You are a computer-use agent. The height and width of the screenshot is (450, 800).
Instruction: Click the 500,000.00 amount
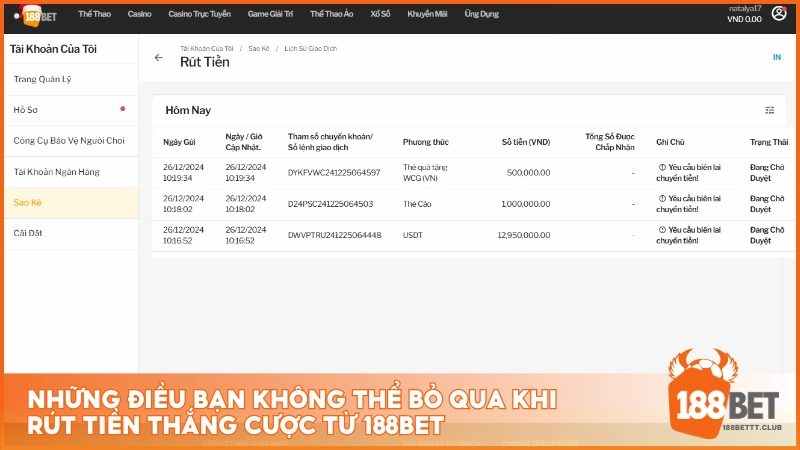point(528,173)
